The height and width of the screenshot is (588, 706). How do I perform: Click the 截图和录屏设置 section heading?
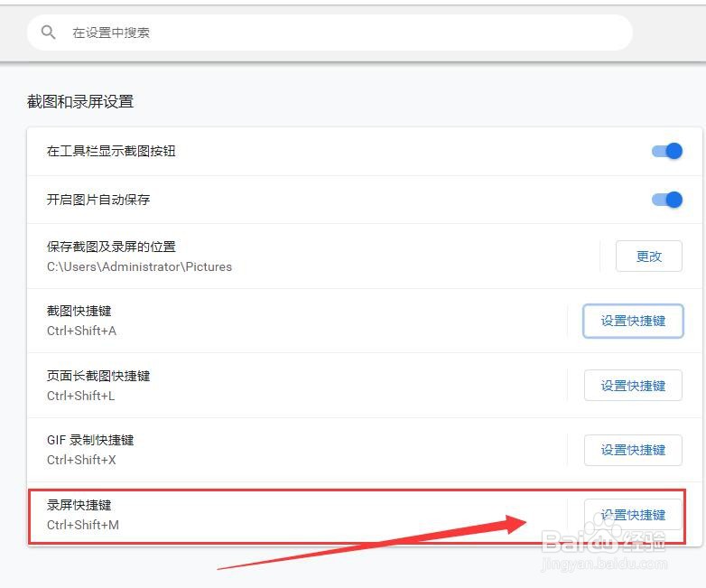tap(80, 101)
